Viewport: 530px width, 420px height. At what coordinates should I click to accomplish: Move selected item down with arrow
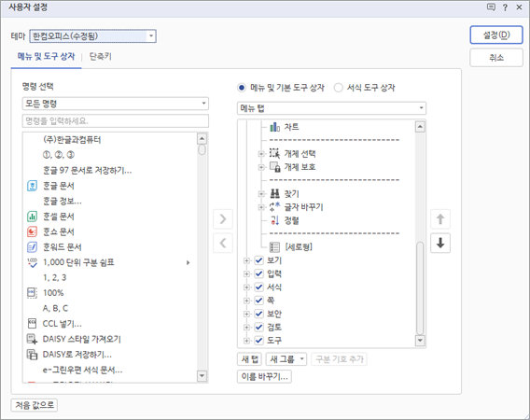(x=440, y=243)
